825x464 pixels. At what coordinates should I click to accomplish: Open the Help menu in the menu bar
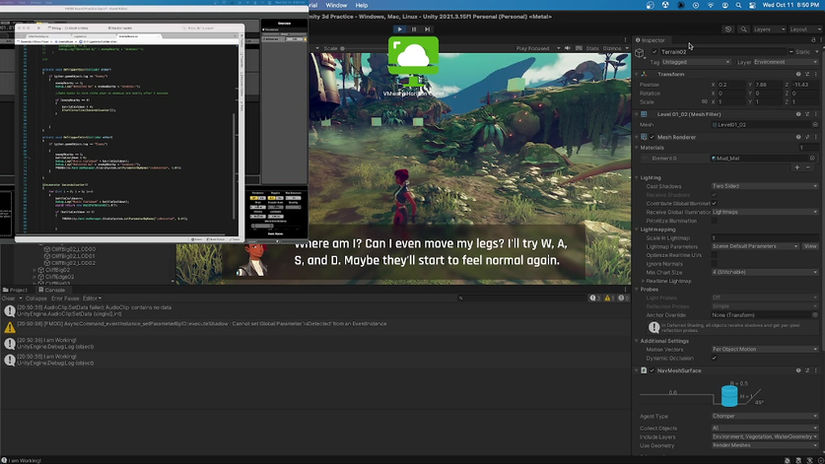361,5
